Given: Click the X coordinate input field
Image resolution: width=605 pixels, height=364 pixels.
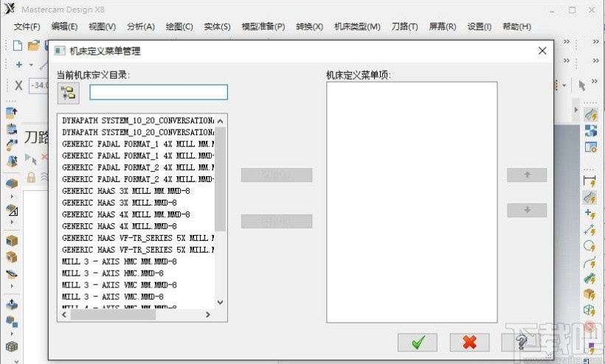Looking at the screenshot, I should click(x=38, y=85).
